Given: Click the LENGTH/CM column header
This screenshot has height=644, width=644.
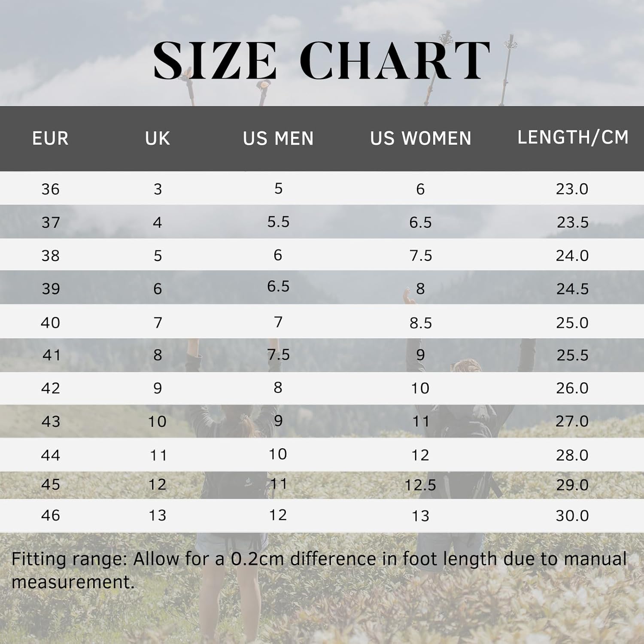Looking at the screenshot, I should 573,137.
